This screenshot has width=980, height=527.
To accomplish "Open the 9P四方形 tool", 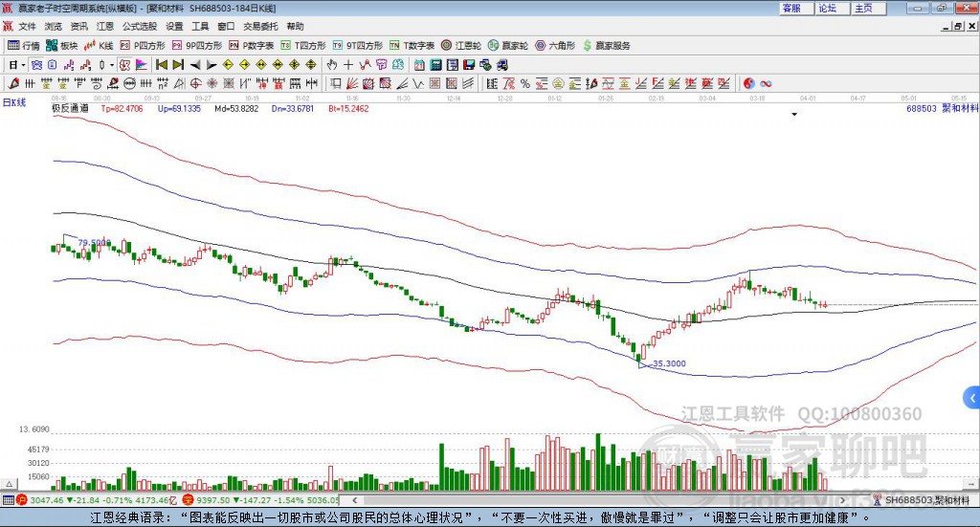I will click(x=197, y=46).
